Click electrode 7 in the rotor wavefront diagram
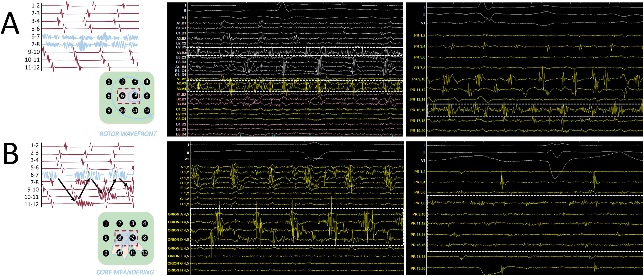The height and width of the screenshot is (276, 644). (x=135, y=95)
